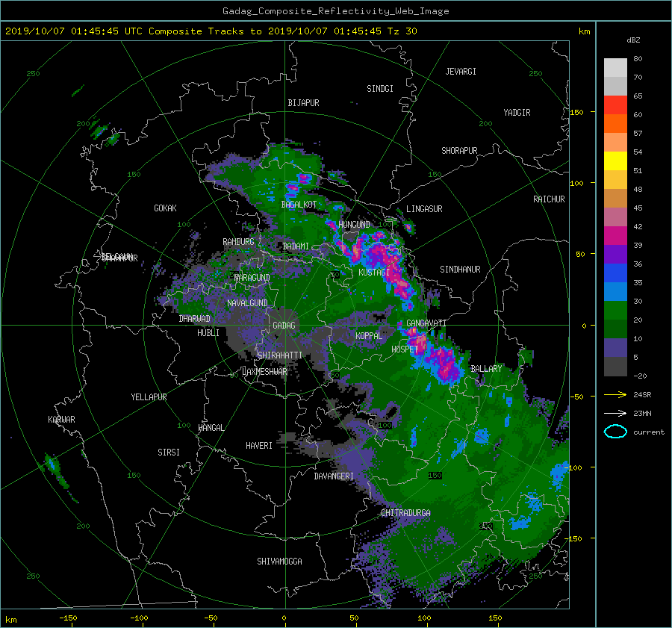Click the KOPPAL city label
This screenshot has height=628, width=672.
tap(369, 335)
